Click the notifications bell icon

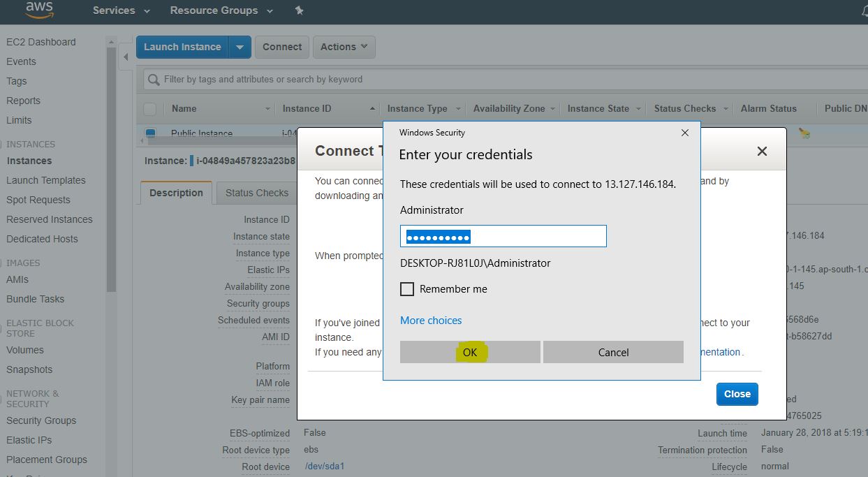(x=864, y=10)
